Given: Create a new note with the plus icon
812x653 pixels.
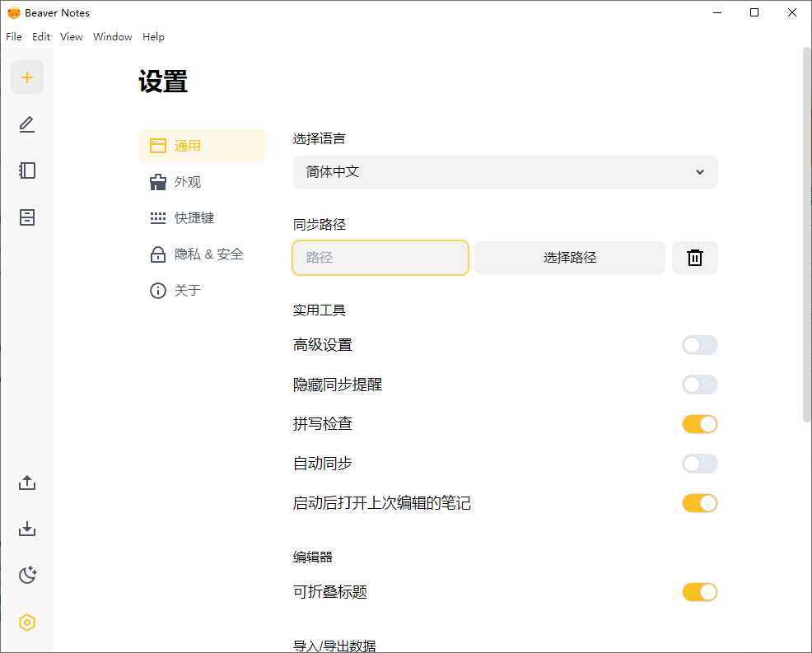Looking at the screenshot, I should [27, 77].
